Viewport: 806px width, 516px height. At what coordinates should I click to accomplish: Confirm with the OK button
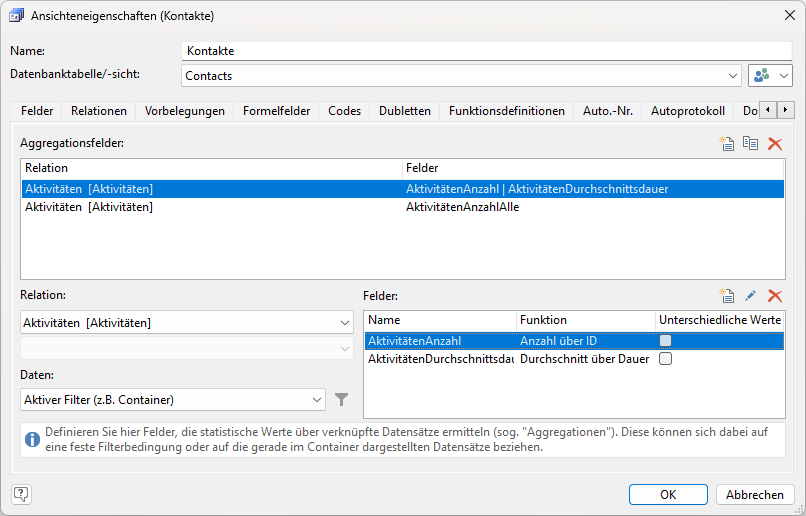[668, 494]
